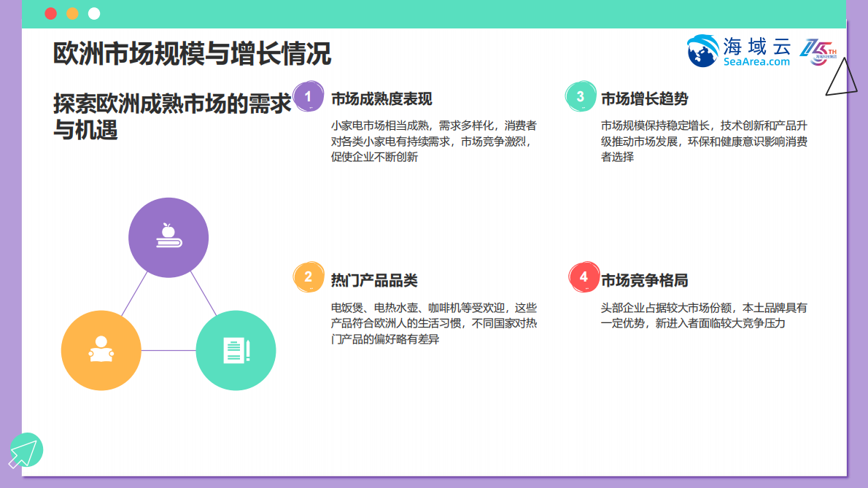Select the orange reading person icon
The width and height of the screenshot is (868, 488).
pyautogui.click(x=102, y=350)
